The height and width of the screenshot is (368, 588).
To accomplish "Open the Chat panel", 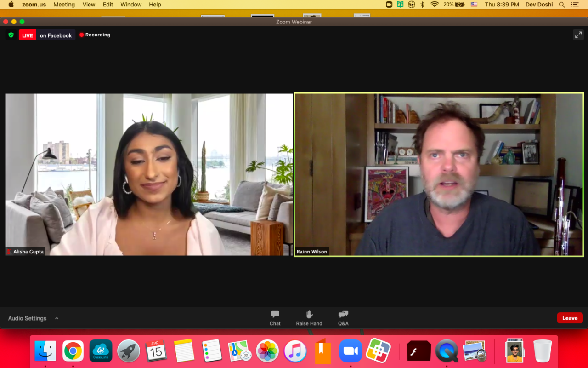I will pos(275,318).
